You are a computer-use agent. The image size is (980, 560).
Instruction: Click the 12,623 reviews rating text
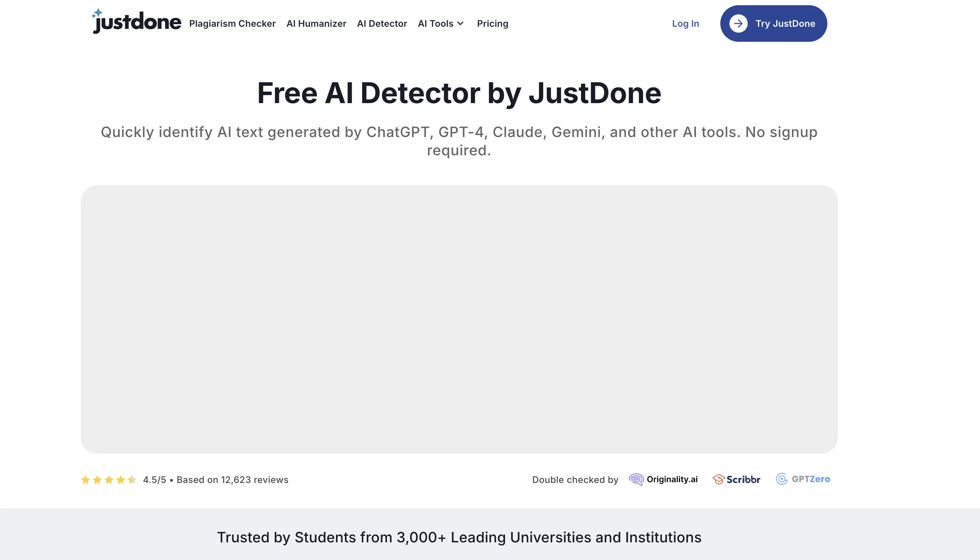232,480
